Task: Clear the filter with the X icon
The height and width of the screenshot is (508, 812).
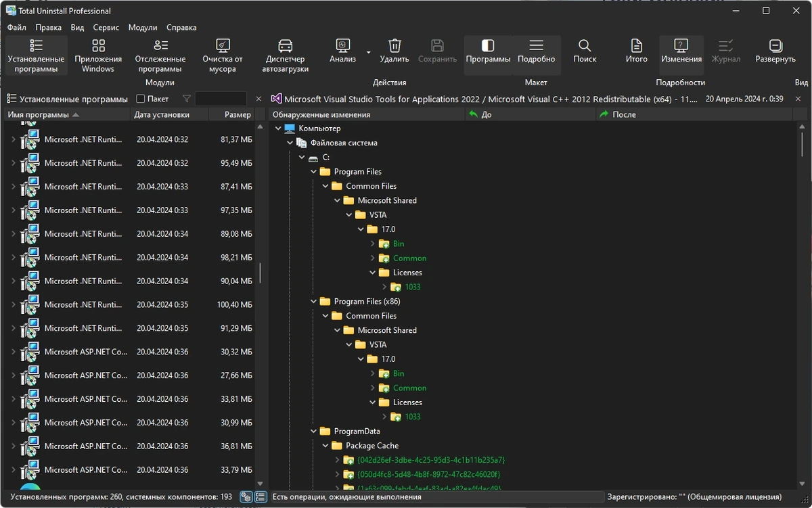Action: pyautogui.click(x=258, y=99)
